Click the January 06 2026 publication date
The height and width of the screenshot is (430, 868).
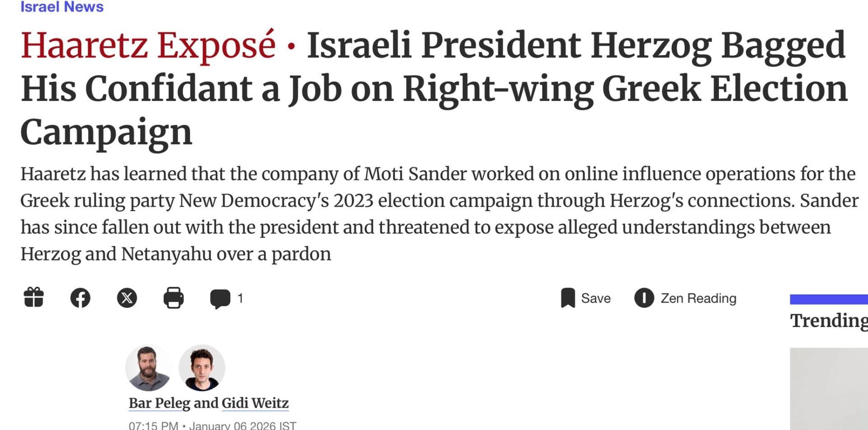point(232,425)
